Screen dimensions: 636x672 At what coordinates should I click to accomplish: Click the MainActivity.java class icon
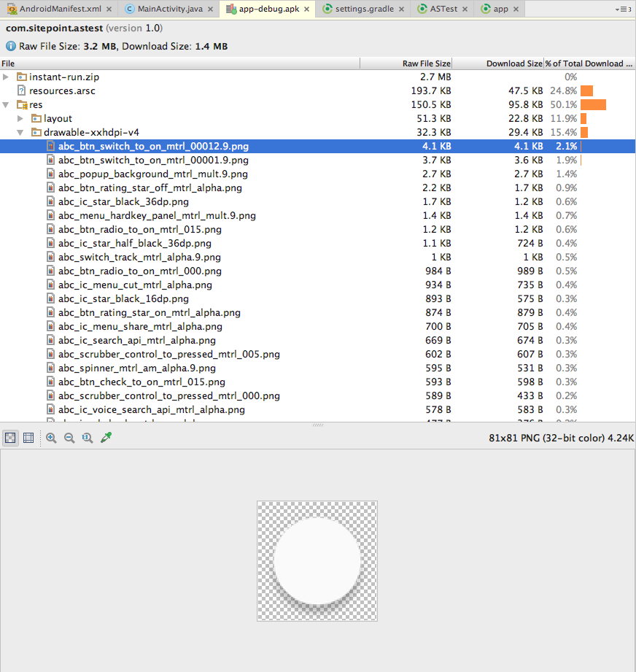coord(129,9)
